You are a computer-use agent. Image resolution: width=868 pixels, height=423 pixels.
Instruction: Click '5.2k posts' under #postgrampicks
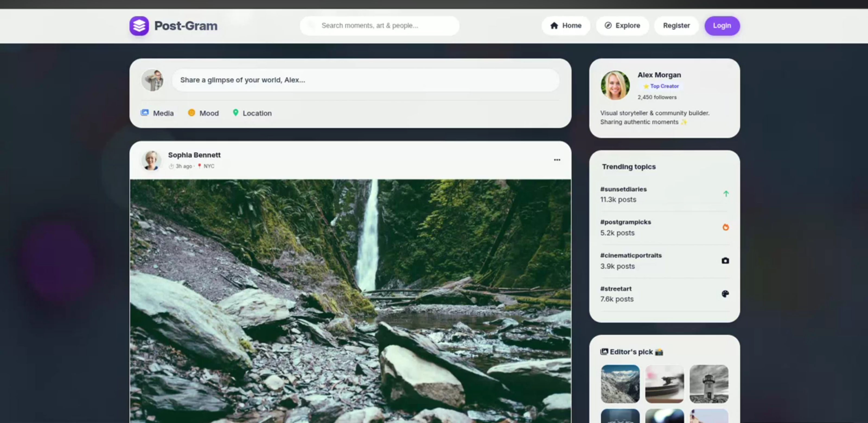pos(617,233)
